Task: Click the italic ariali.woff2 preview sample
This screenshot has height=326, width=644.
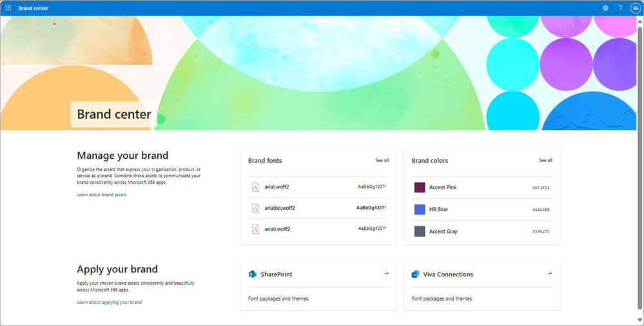Action: click(372, 229)
